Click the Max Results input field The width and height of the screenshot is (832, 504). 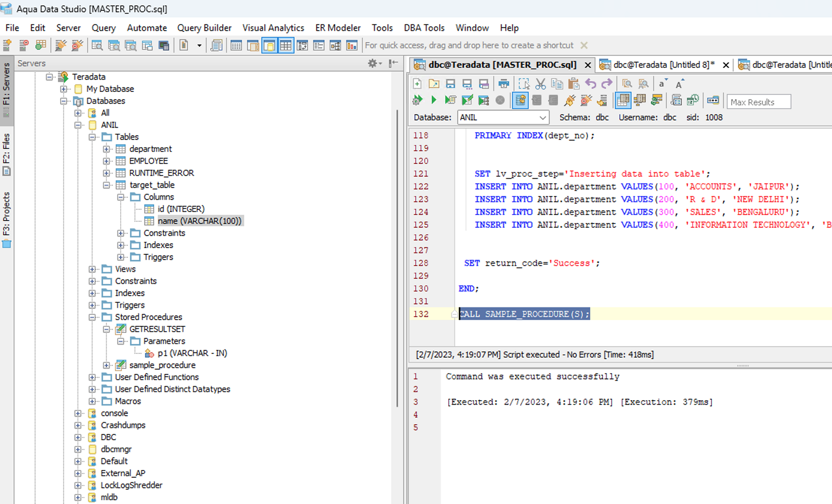pyautogui.click(x=758, y=102)
